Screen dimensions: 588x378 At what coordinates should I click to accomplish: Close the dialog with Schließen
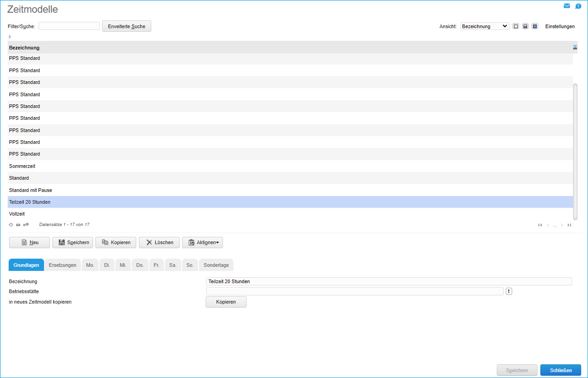pos(561,370)
